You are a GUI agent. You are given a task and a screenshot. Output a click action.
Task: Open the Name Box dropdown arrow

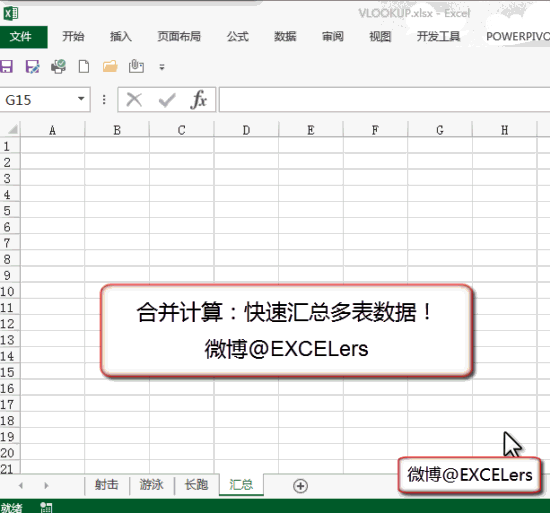point(81,99)
